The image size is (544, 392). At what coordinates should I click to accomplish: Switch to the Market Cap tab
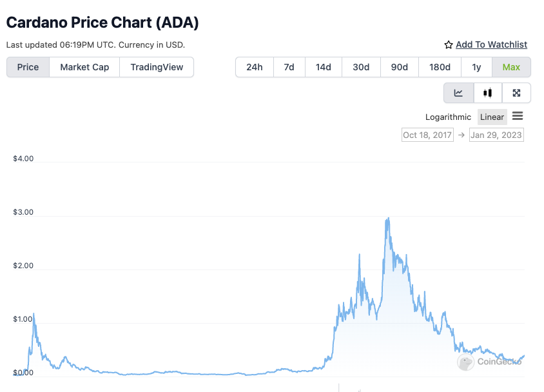[x=84, y=67]
